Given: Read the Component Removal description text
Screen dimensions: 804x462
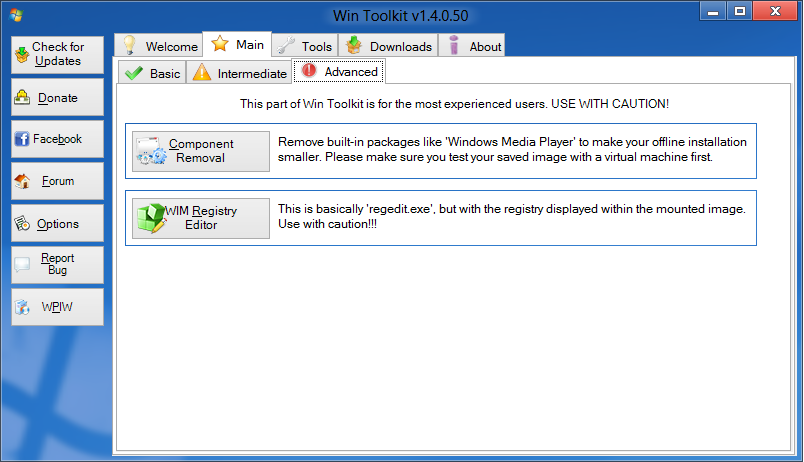Looking at the screenshot, I should (x=512, y=149).
